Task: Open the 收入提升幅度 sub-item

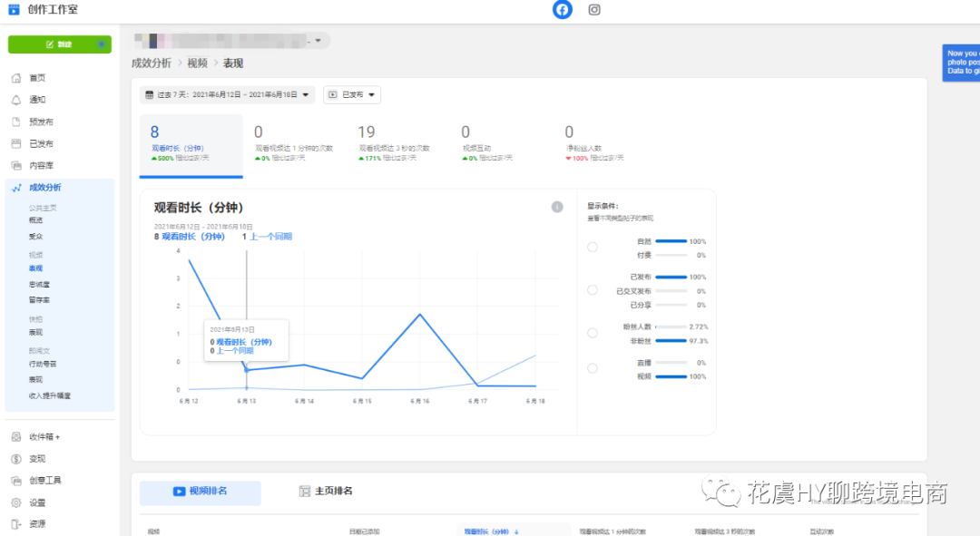Action: [49, 395]
